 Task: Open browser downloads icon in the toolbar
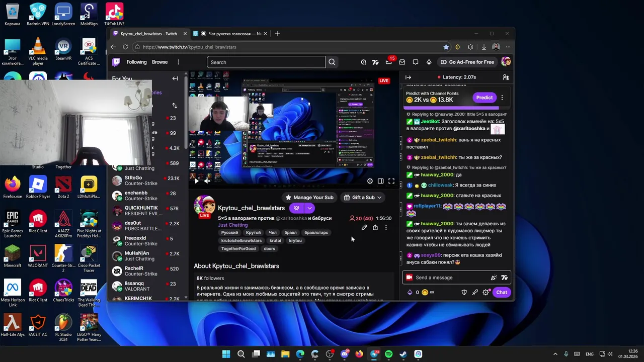point(484,47)
